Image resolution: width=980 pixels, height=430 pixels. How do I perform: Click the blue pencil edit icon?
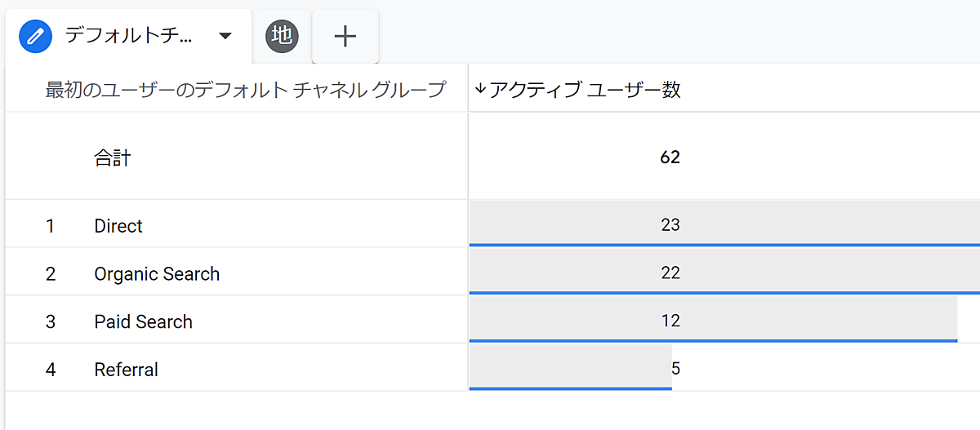[x=35, y=36]
